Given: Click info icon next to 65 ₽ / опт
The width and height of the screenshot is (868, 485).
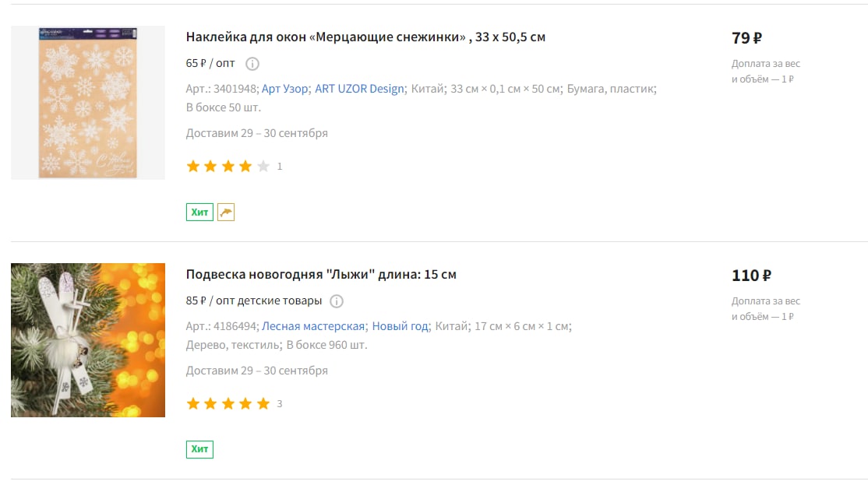Looking at the screenshot, I should (x=252, y=64).
